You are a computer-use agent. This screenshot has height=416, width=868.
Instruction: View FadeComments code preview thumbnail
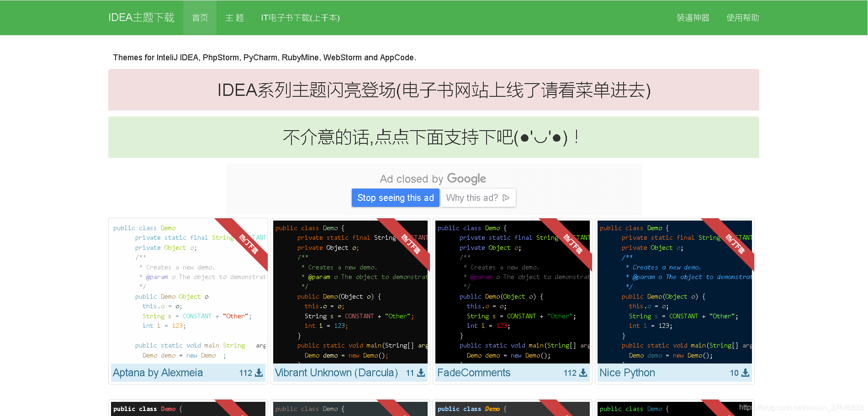(x=513, y=292)
